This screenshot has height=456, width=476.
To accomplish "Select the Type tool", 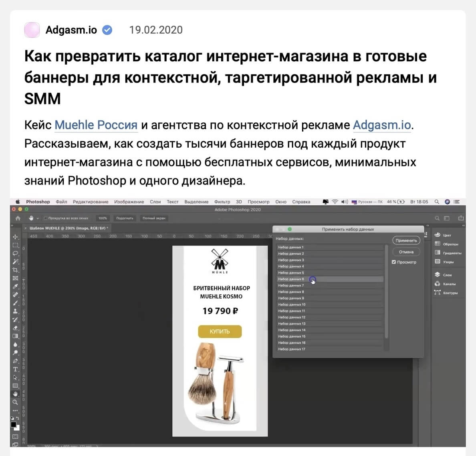I will coord(15,369).
